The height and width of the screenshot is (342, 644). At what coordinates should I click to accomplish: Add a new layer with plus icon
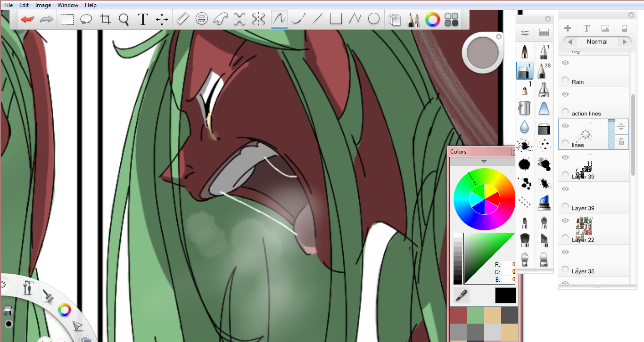[x=568, y=28]
